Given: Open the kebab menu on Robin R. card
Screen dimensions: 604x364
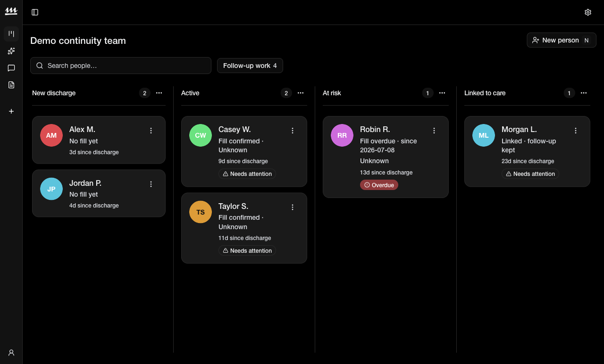Looking at the screenshot, I should pyautogui.click(x=434, y=131).
